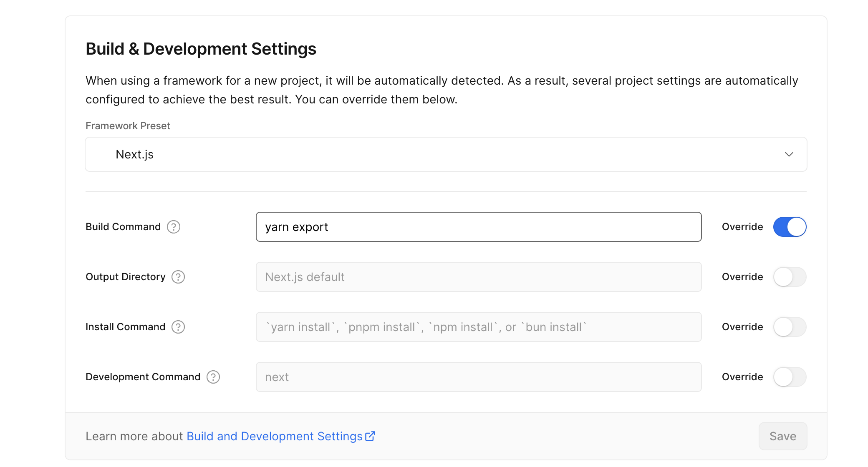Click the Build Command input field
Image resolution: width=868 pixels, height=467 pixels.
(478, 227)
